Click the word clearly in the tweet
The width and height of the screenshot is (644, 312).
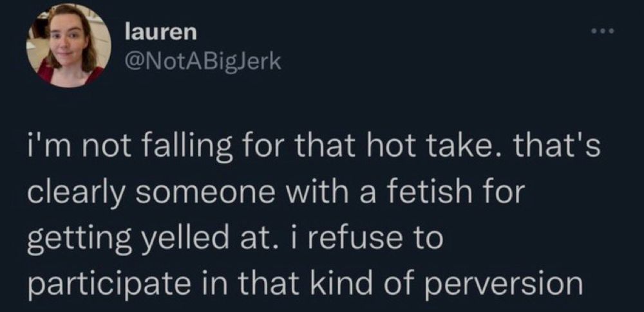pyautogui.click(x=75, y=195)
